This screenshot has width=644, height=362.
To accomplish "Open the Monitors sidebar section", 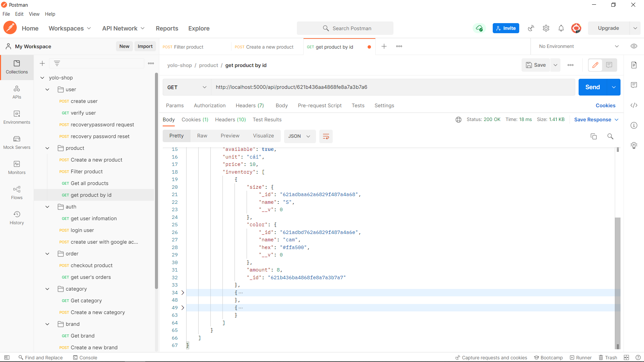I will point(17,168).
